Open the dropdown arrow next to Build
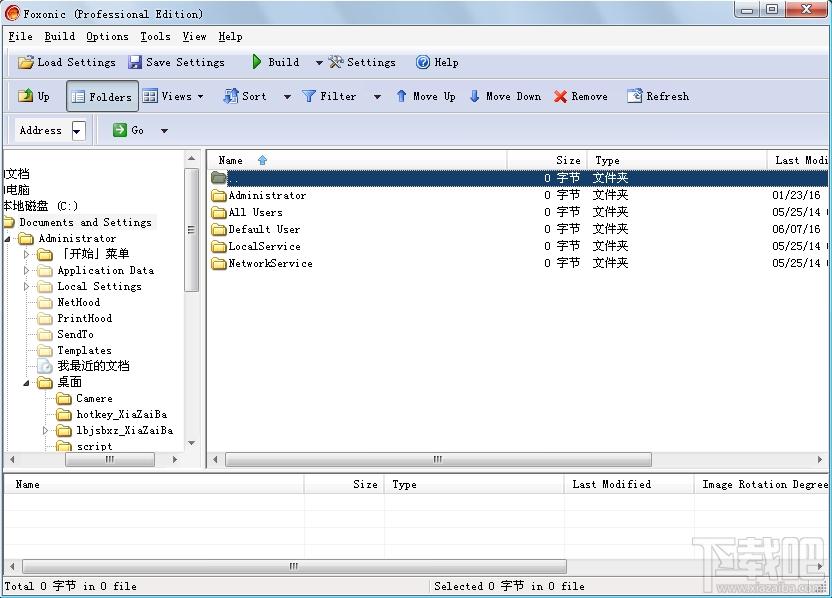Image resolution: width=832 pixels, height=598 pixels. click(319, 63)
